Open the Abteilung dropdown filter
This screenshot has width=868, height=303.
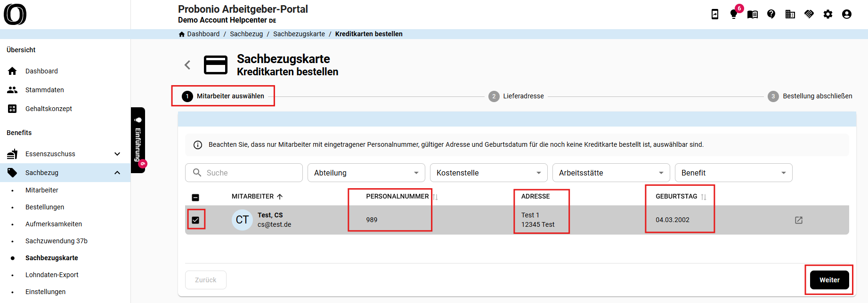click(x=366, y=173)
